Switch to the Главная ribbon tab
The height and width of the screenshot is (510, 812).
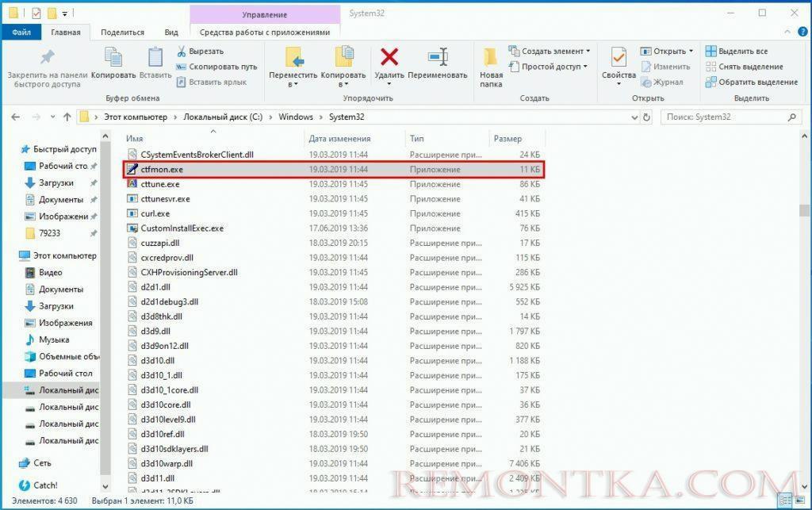[x=65, y=32]
